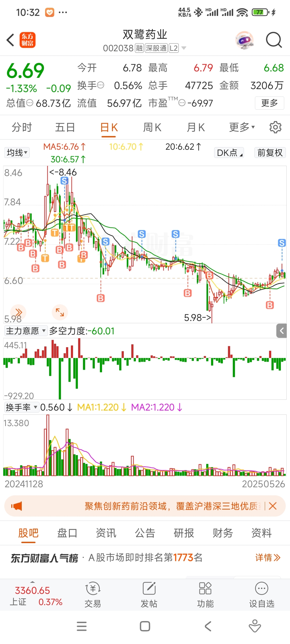Tap the search magnifier icon

[274, 40]
